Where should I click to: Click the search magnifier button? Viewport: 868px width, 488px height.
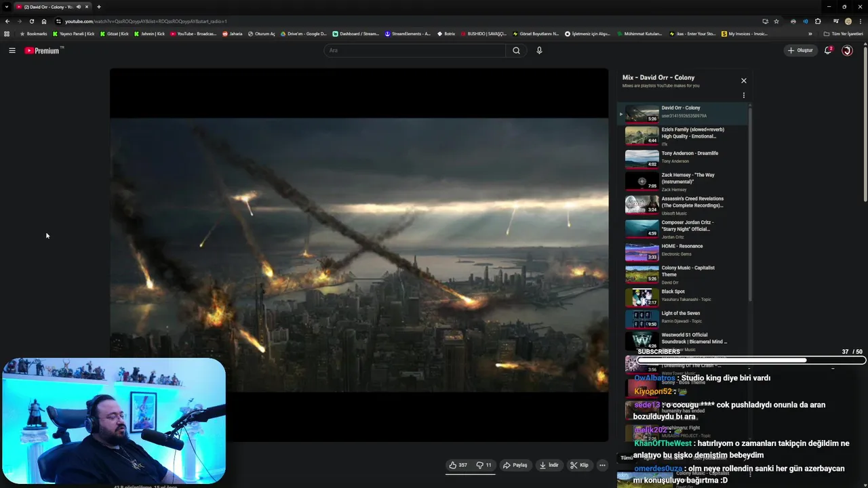click(x=516, y=50)
